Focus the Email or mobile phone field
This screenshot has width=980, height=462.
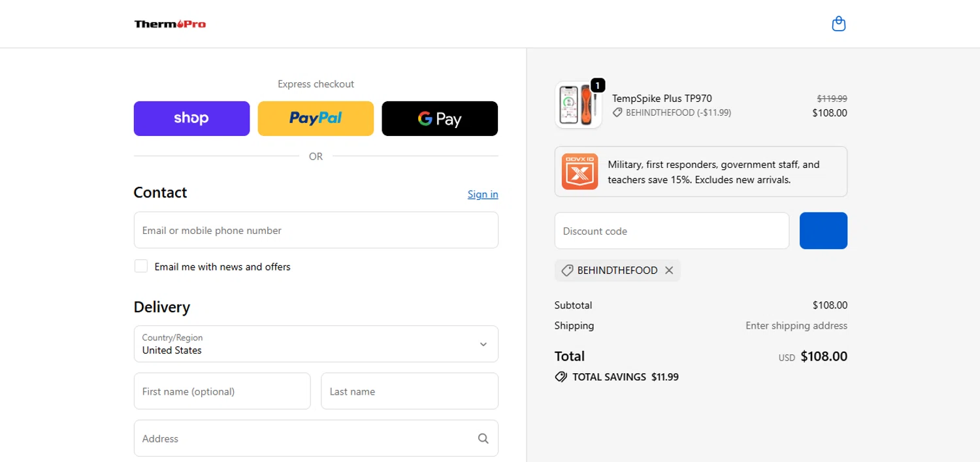click(x=316, y=230)
